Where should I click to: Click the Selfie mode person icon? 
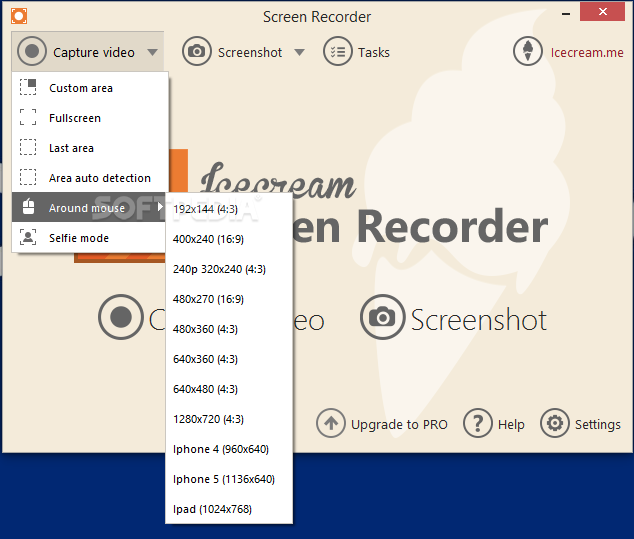(28, 237)
